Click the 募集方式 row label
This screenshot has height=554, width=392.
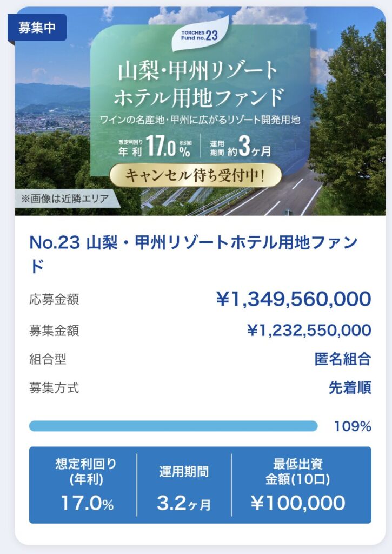[x=54, y=388]
